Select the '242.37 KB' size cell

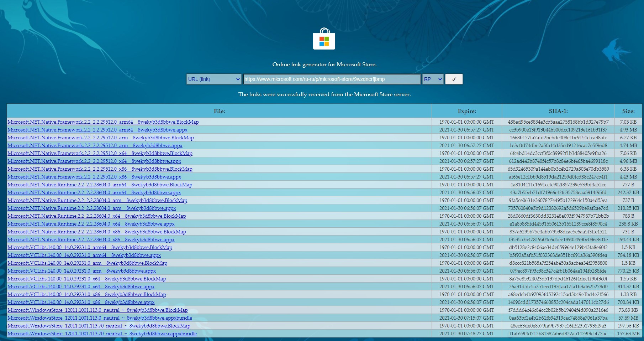click(628, 192)
